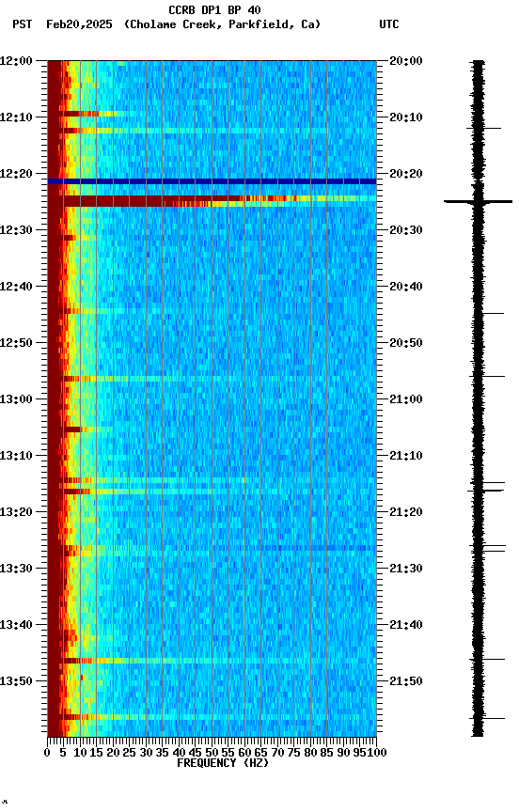Viewport: 519px width, 812px height.
Task: Click the '12:40' PST time label
Action: [16, 287]
